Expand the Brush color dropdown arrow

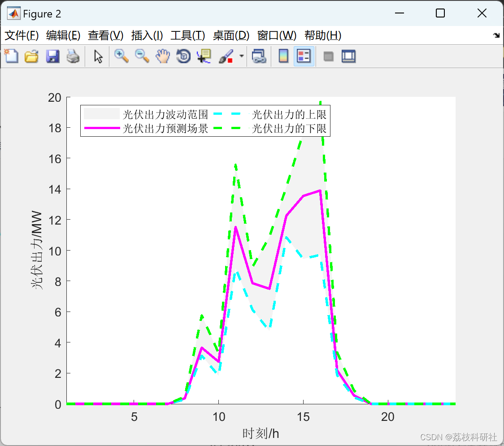click(242, 56)
